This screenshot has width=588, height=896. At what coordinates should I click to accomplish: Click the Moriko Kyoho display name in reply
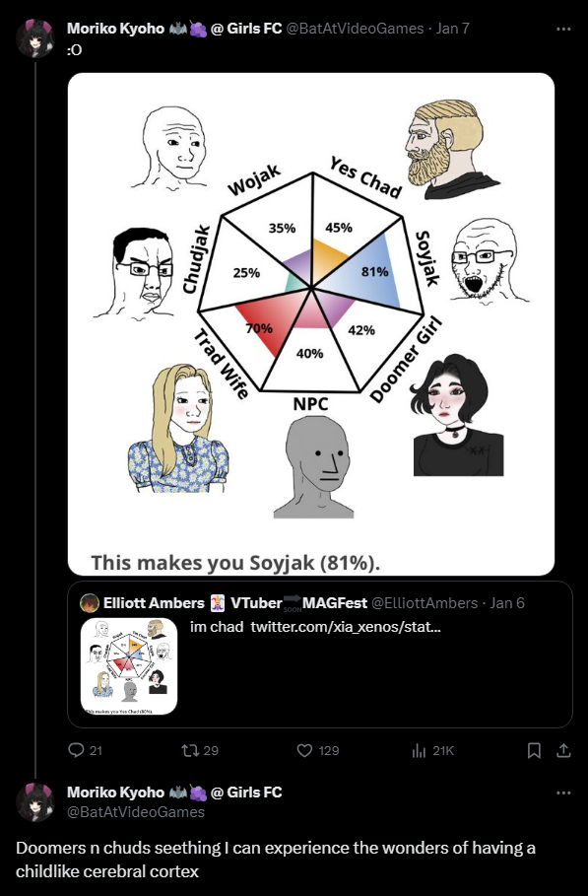115,792
